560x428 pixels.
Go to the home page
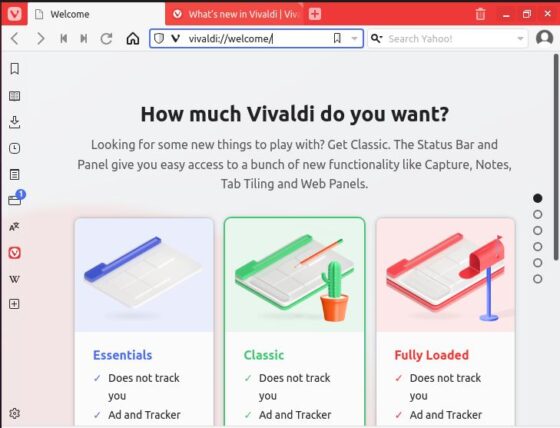pos(132,38)
